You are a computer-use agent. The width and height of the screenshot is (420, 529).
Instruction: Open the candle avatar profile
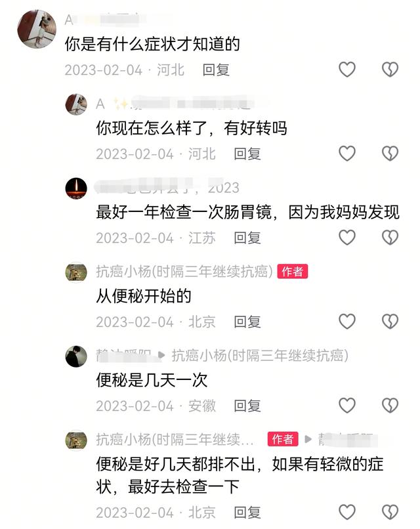76,188
